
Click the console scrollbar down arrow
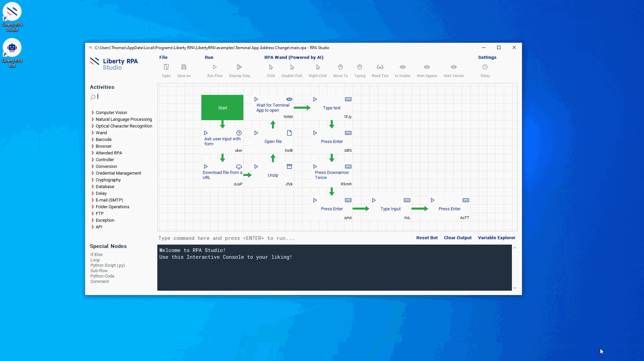515,288
